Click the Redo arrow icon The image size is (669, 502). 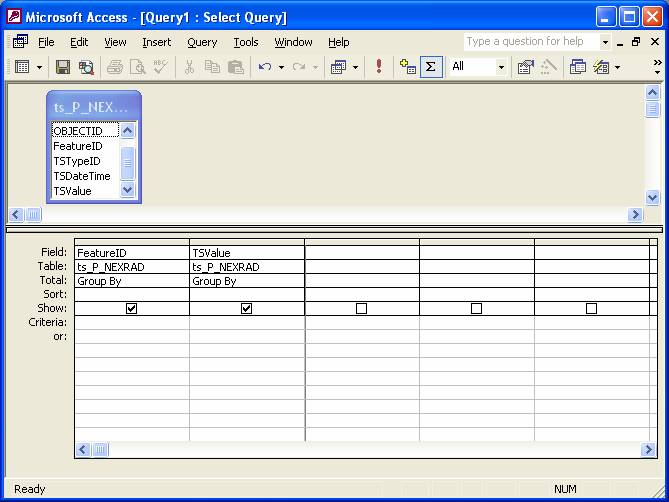pos(299,67)
